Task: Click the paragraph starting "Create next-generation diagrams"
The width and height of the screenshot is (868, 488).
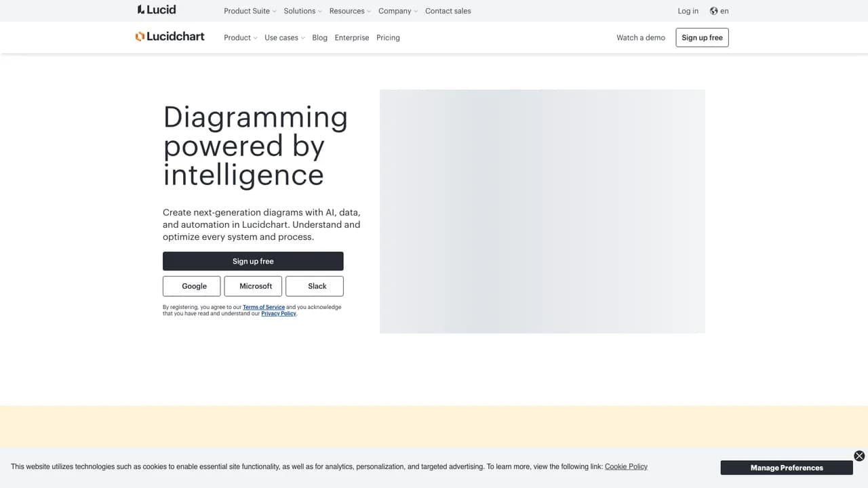Action: click(x=262, y=224)
